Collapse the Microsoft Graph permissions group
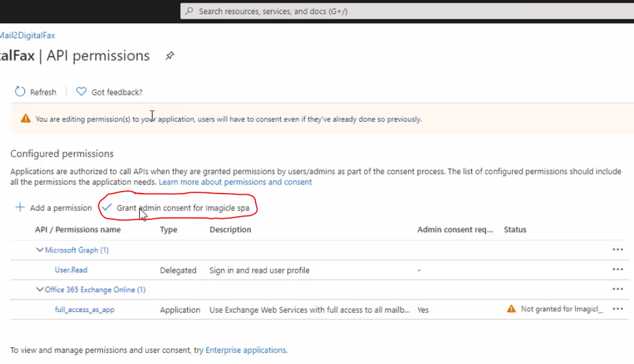634x364 pixels. [40, 250]
